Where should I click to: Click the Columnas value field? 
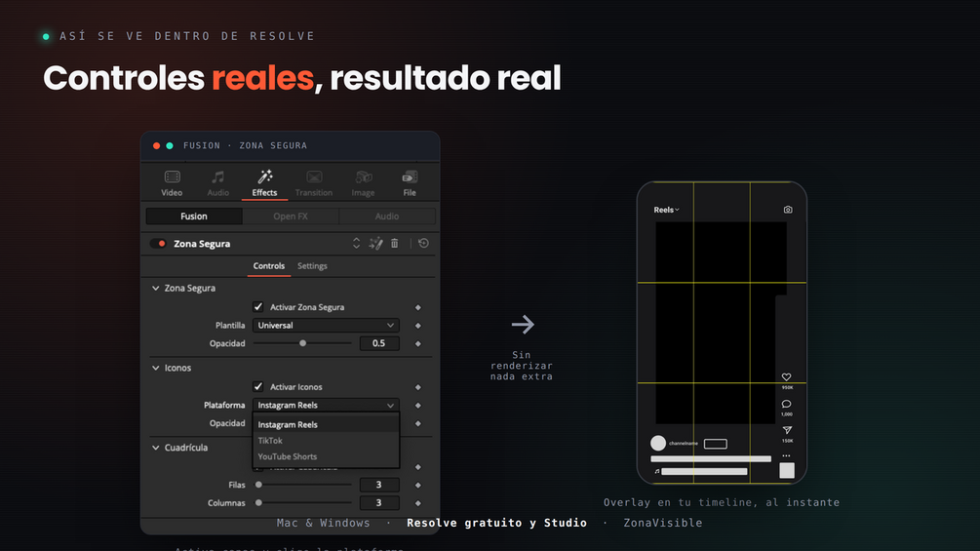coord(379,503)
